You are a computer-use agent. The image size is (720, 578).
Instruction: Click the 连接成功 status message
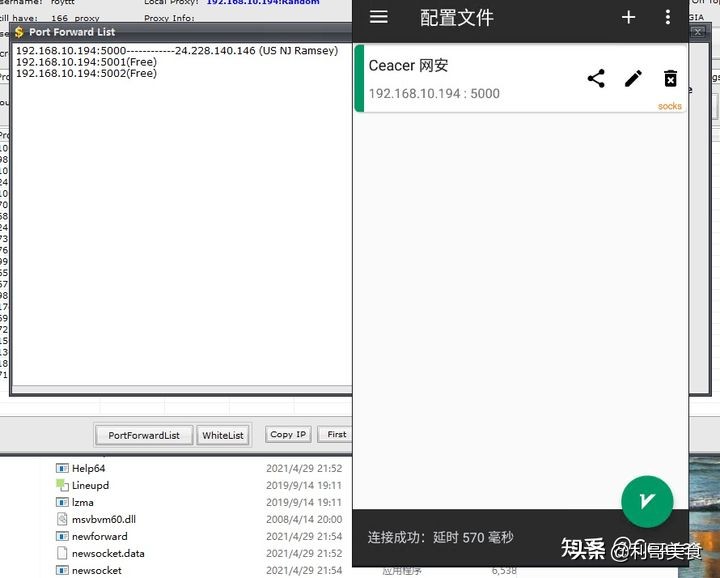tap(440, 537)
